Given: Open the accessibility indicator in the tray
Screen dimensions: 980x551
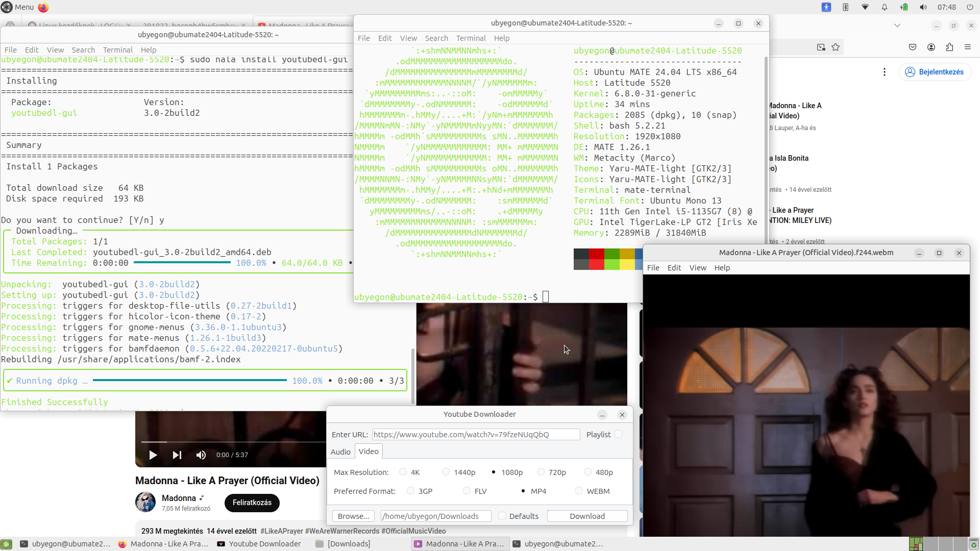Looking at the screenshot, I should [x=826, y=7].
